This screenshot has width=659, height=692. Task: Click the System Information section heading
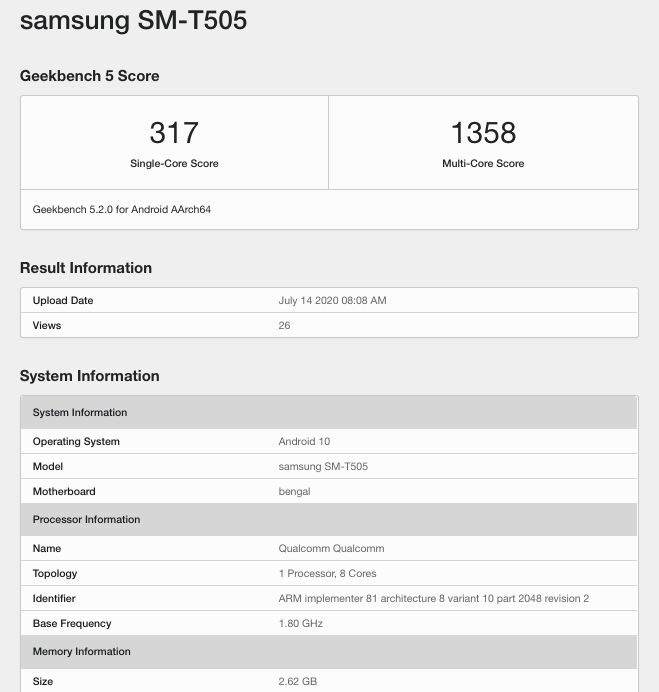click(90, 376)
